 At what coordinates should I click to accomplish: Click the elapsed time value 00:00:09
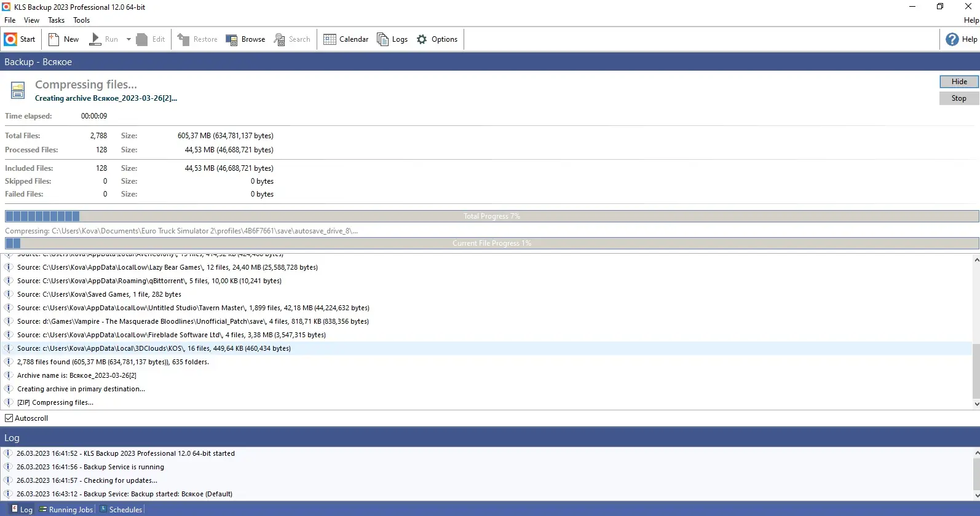point(94,116)
